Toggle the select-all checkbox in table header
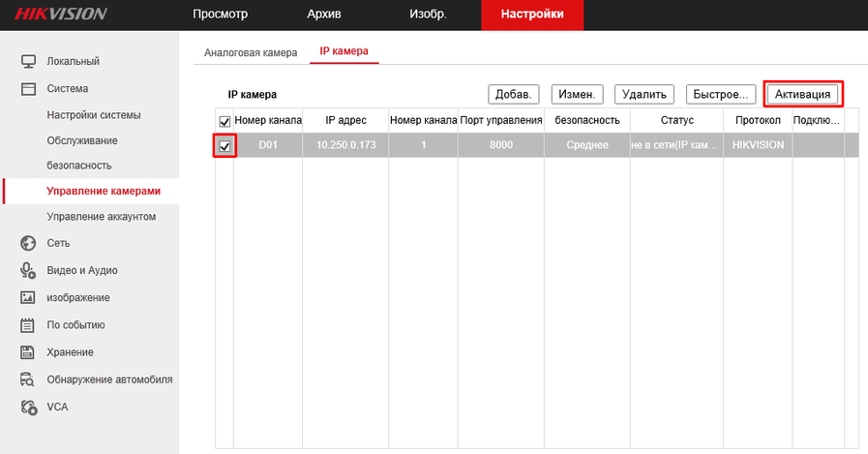This screenshot has width=868, height=454. 224,121
